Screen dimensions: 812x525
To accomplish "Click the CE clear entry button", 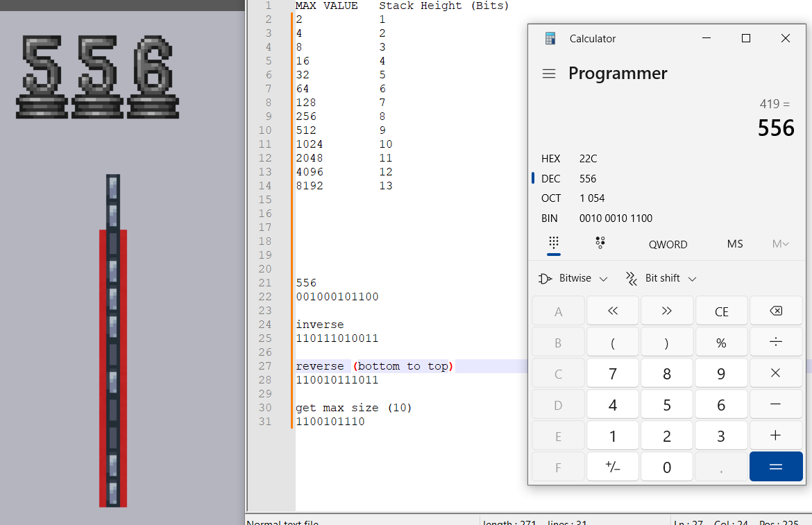I will [x=721, y=311].
